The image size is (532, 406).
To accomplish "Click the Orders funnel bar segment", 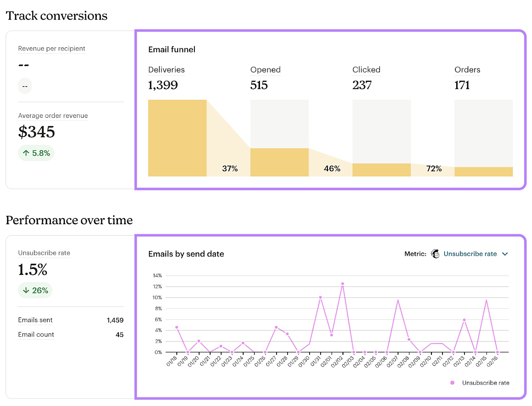I will (484, 172).
